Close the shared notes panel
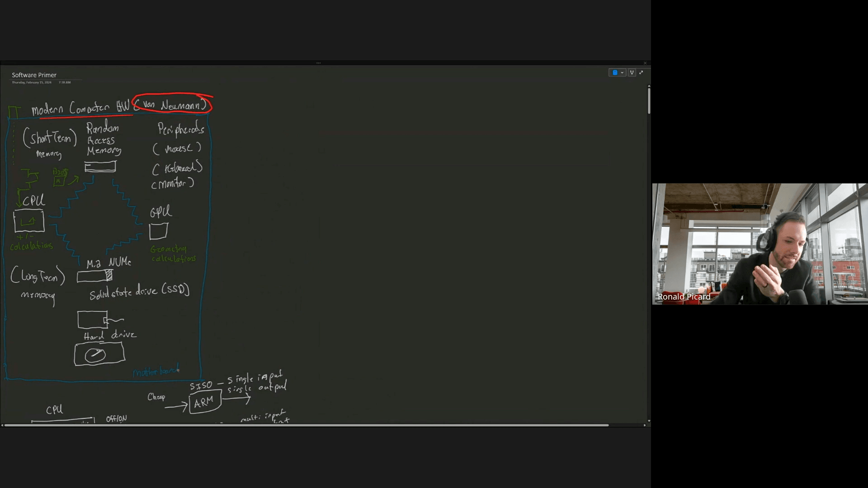The width and height of the screenshot is (868, 488). (x=645, y=63)
